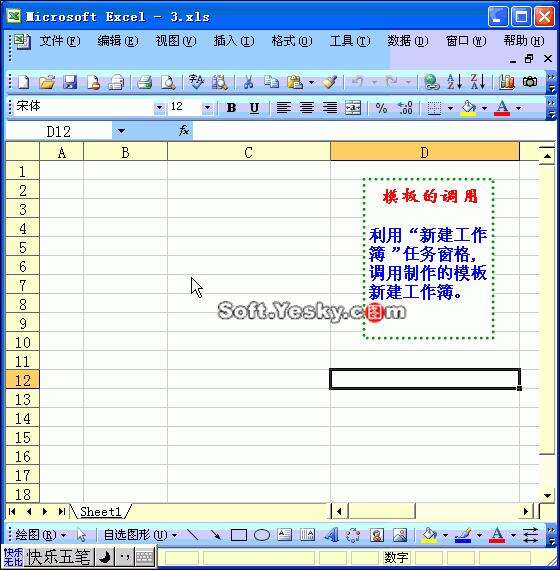Open the 插入(I) menu
This screenshot has height=570, width=560.
(x=234, y=41)
